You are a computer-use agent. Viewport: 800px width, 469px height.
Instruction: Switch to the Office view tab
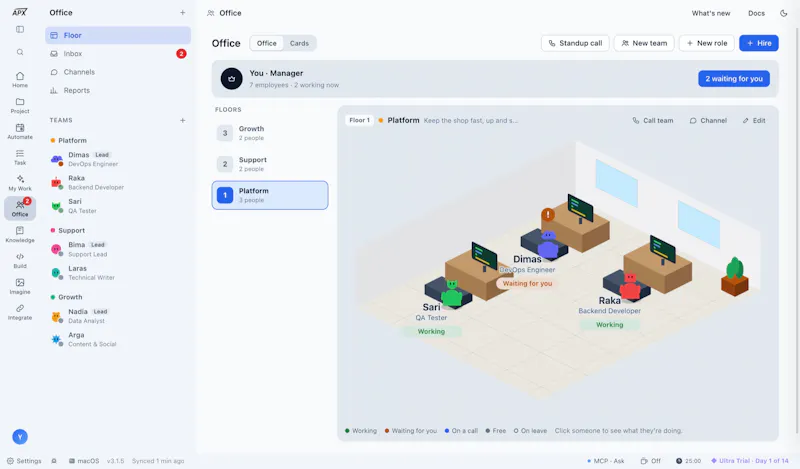coord(266,43)
